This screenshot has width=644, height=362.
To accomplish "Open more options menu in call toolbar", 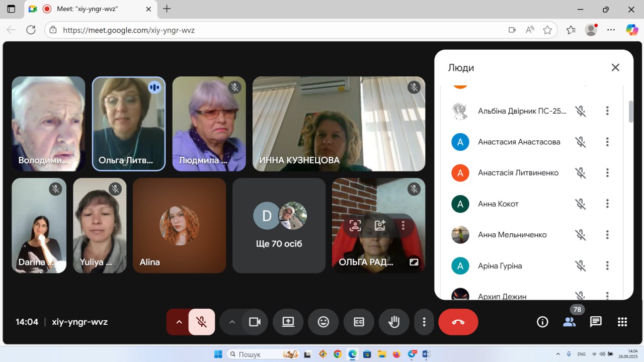I will 424,322.
